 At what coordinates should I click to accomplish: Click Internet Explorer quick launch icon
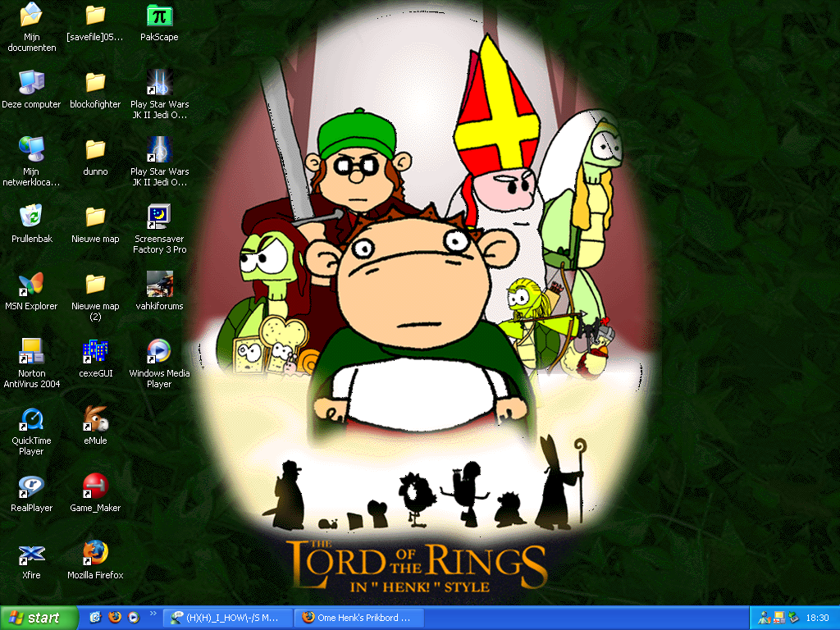coord(95,618)
